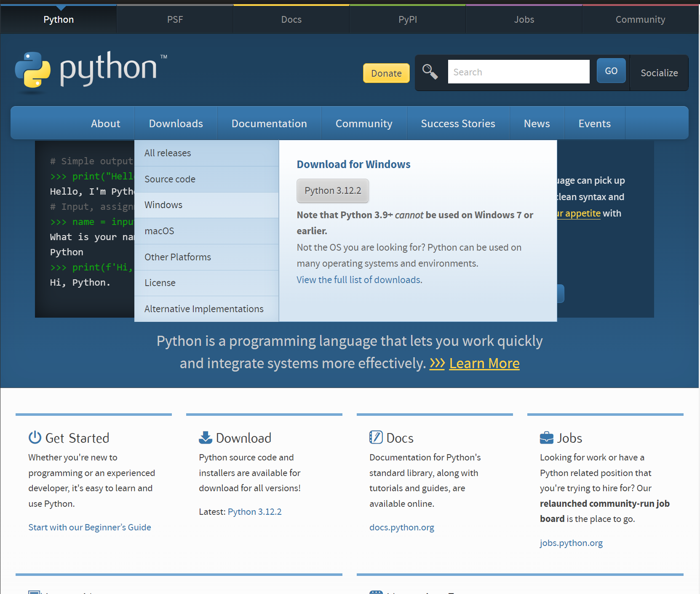The width and height of the screenshot is (700, 594).
Task: Select Other Platforms menu entry
Action: (x=206, y=257)
